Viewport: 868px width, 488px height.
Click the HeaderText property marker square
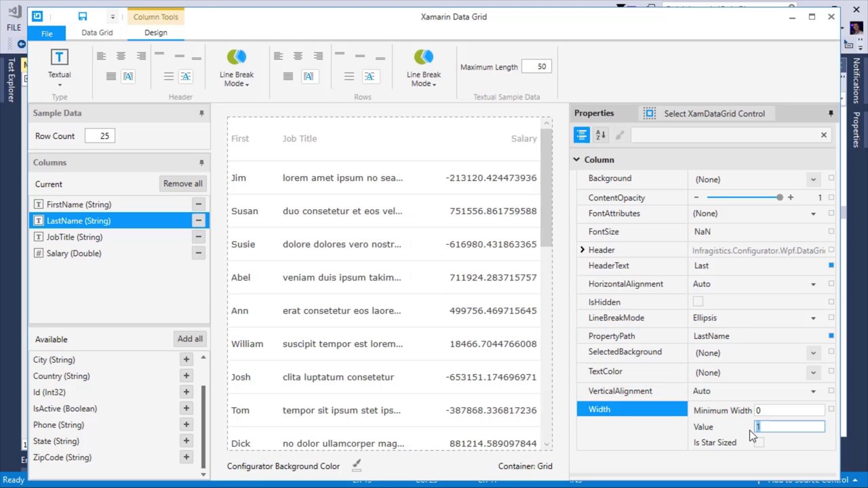[x=831, y=265]
